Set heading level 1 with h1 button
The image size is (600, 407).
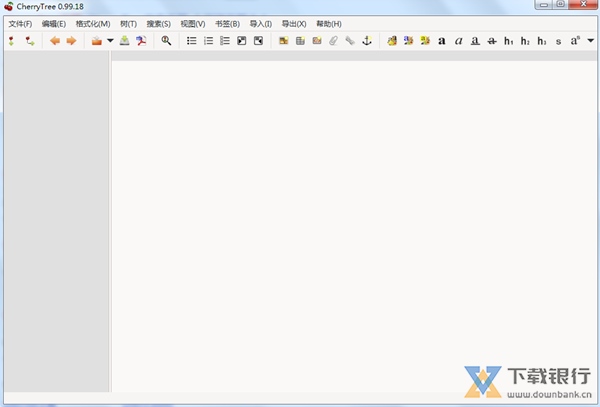508,41
